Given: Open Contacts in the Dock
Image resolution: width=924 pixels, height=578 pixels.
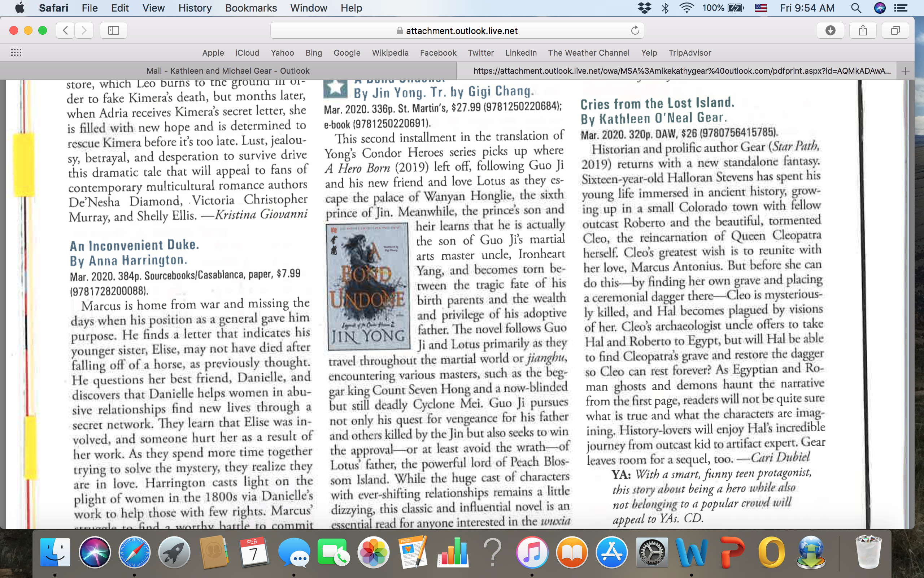Looking at the screenshot, I should tap(214, 552).
